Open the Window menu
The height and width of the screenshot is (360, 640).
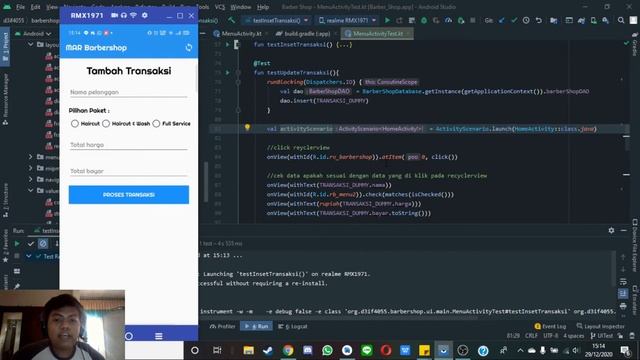241,7
